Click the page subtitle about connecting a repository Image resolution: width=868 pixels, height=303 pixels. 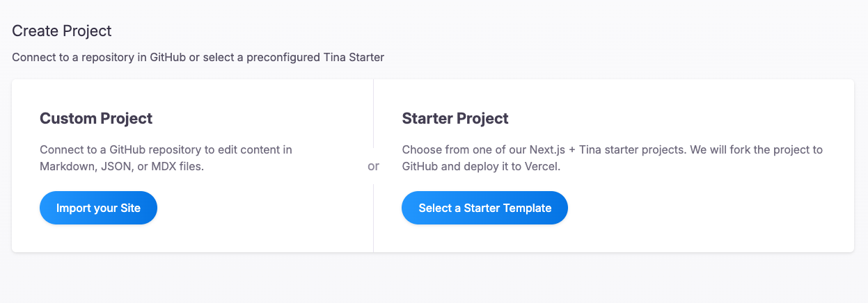(198, 57)
